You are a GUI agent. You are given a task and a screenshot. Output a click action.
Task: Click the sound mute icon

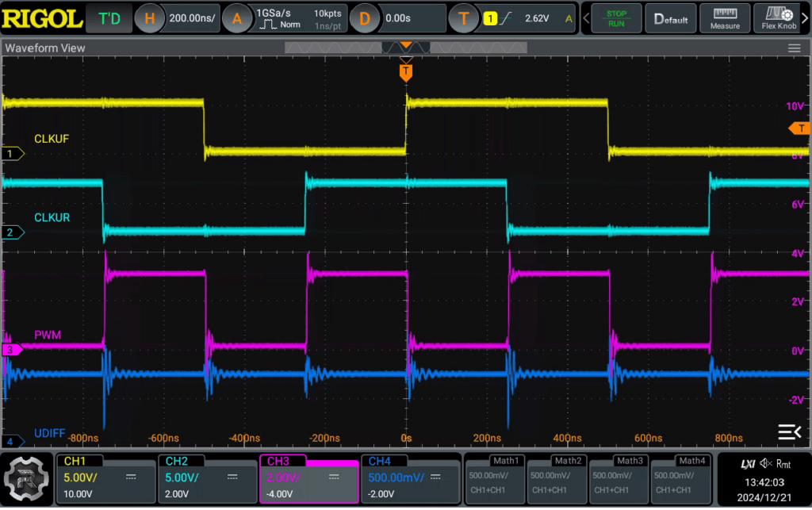click(x=766, y=464)
